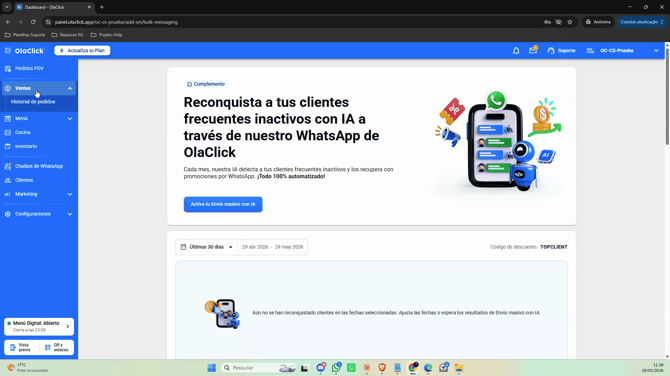Collapse the sidebar using the OlaClick menu icon
The height and width of the screenshot is (376, 670).
click(8, 50)
